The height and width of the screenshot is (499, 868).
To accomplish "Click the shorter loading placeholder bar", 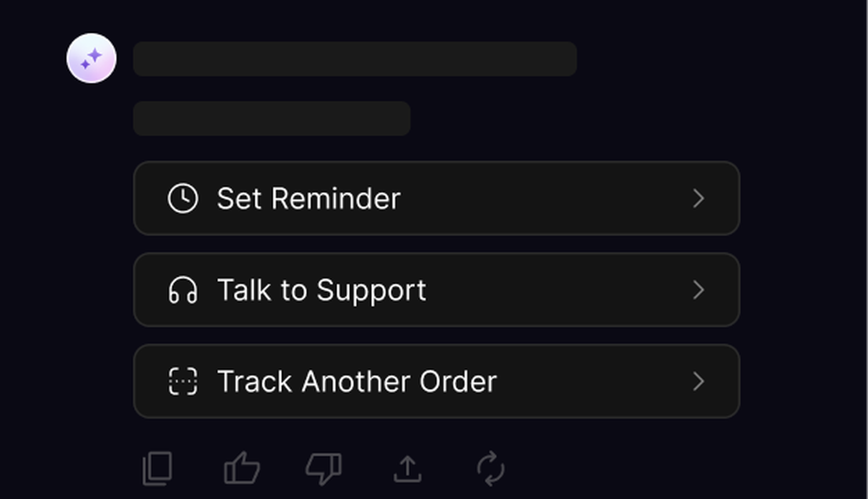I will [x=271, y=119].
